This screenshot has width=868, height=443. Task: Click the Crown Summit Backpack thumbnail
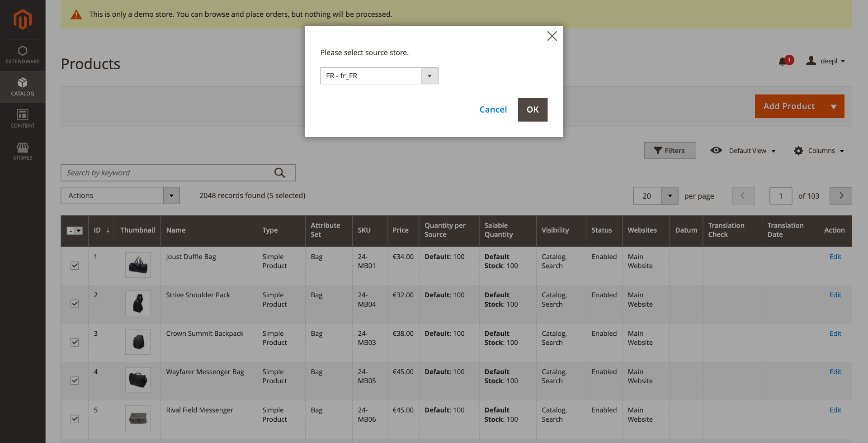pyautogui.click(x=138, y=342)
